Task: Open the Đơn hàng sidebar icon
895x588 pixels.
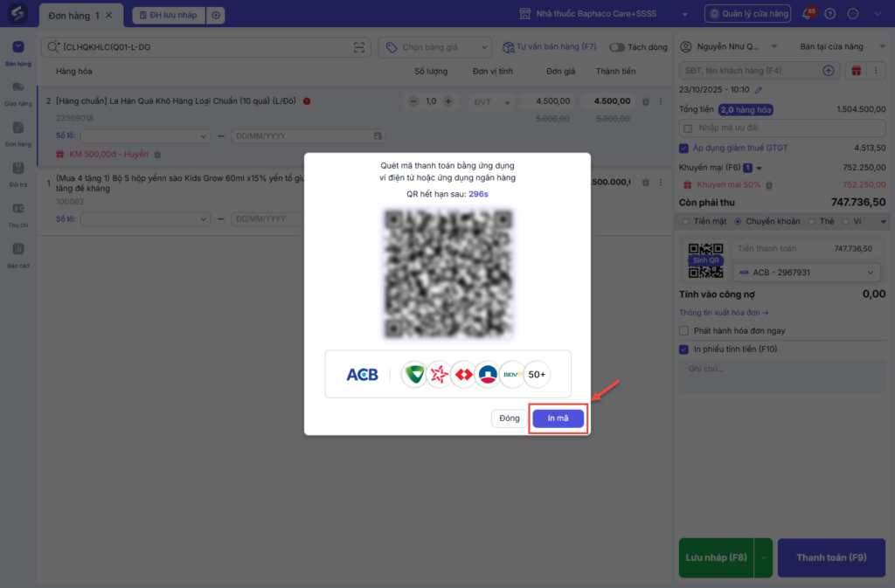Action: (18, 134)
